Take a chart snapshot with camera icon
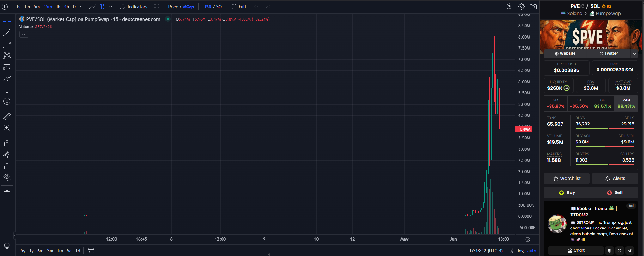 coord(533,7)
